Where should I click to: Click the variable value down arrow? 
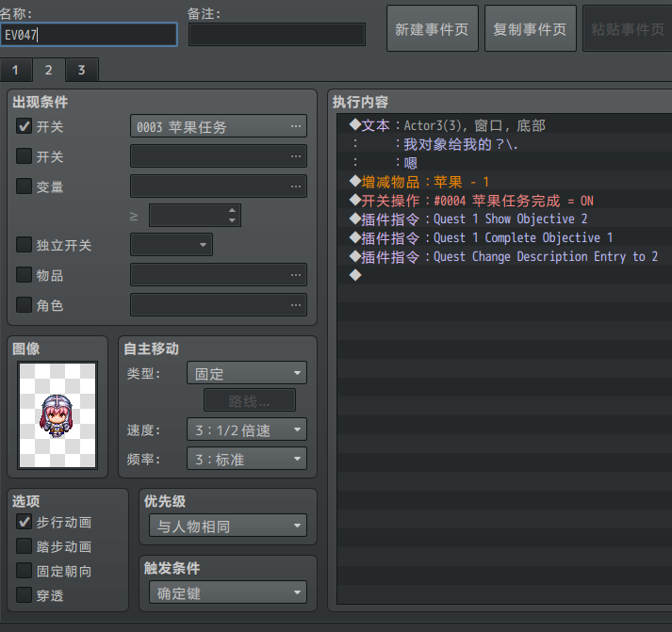pyautogui.click(x=232, y=220)
